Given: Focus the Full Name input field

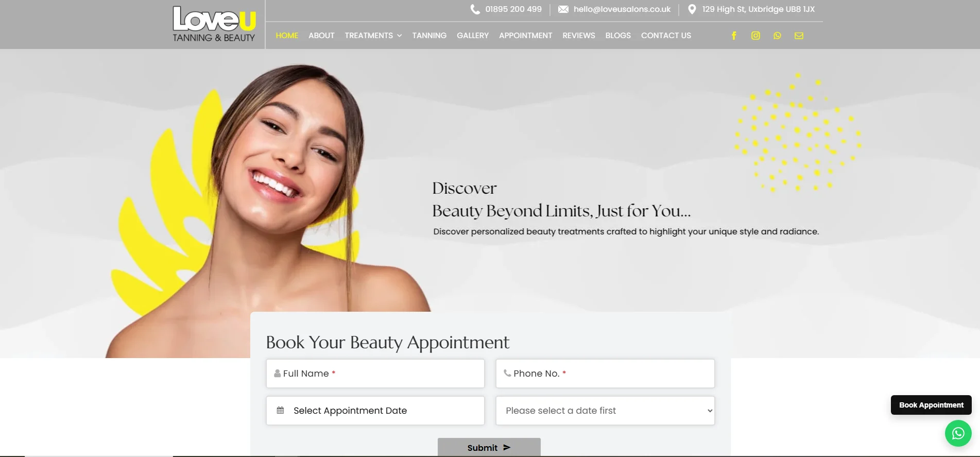Looking at the screenshot, I should point(375,374).
